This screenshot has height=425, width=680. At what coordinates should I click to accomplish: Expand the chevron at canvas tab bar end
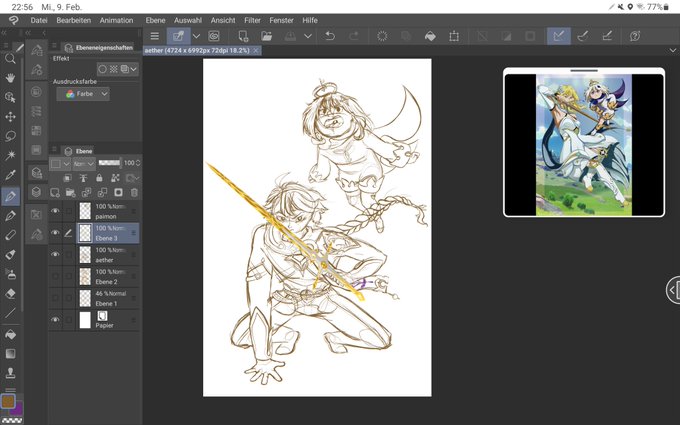coord(673,51)
